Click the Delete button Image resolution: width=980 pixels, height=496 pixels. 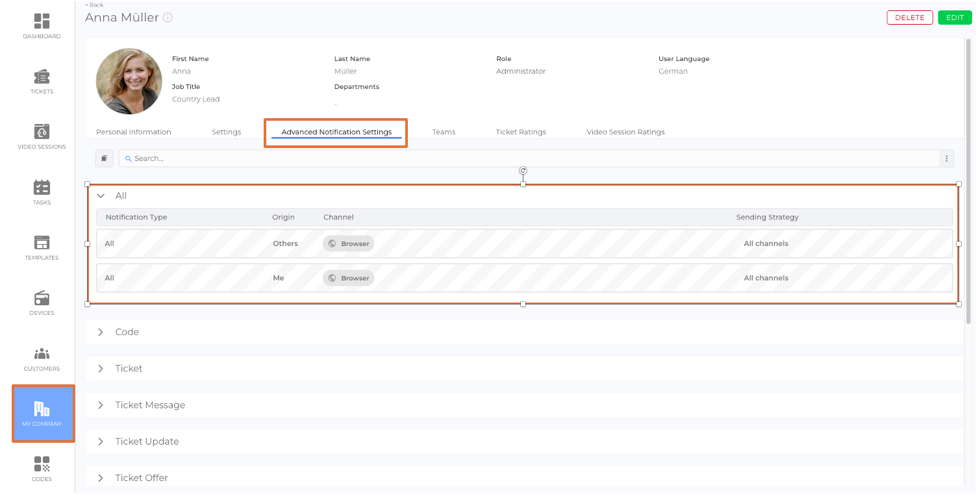(x=909, y=18)
